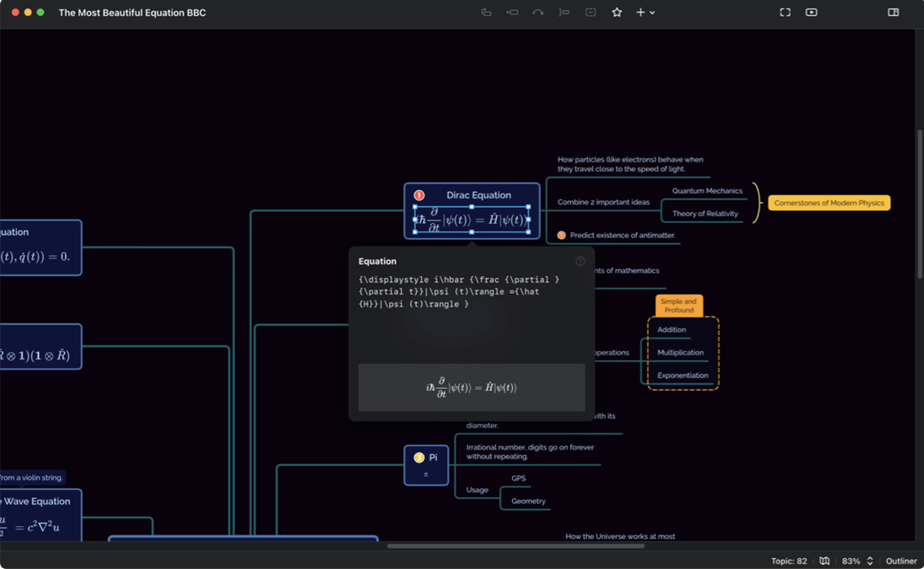This screenshot has height=569, width=924.
Task: Select the Simple and Profound boundary label
Action: tap(678, 306)
